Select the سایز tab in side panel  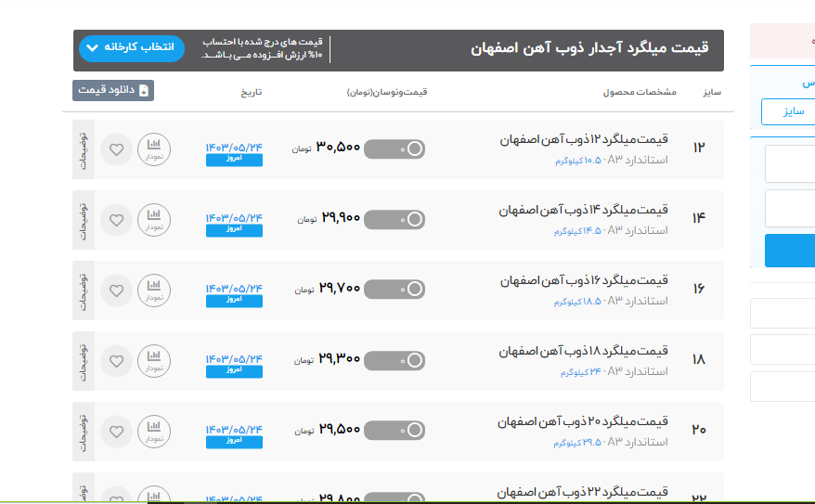[788, 111]
